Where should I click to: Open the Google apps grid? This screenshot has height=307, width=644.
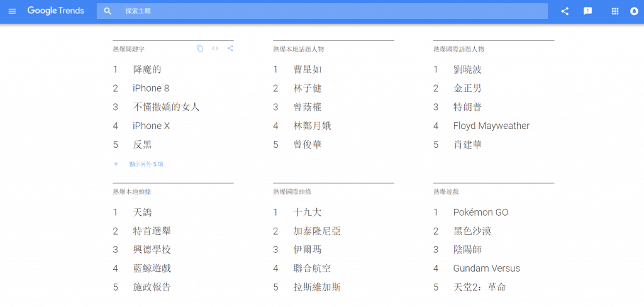(x=615, y=11)
